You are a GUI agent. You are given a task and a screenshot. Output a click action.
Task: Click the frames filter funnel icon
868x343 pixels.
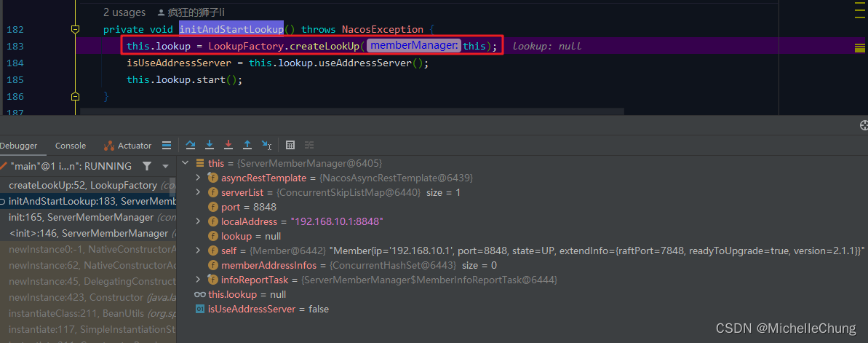click(147, 166)
